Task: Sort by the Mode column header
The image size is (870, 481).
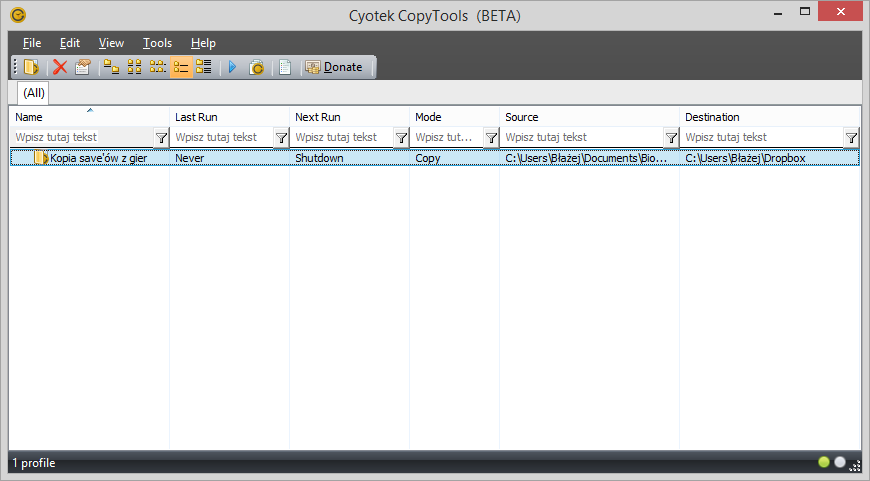Action: (x=454, y=117)
